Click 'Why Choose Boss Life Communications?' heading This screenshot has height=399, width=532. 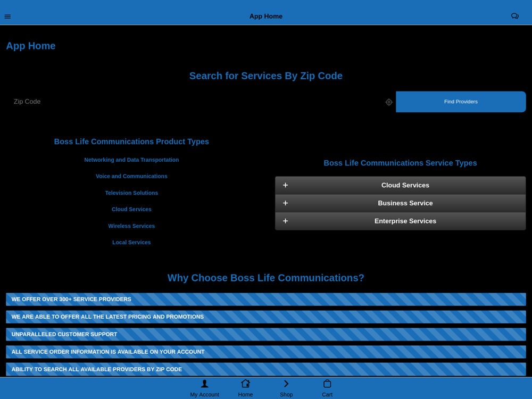(x=266, y=278)
